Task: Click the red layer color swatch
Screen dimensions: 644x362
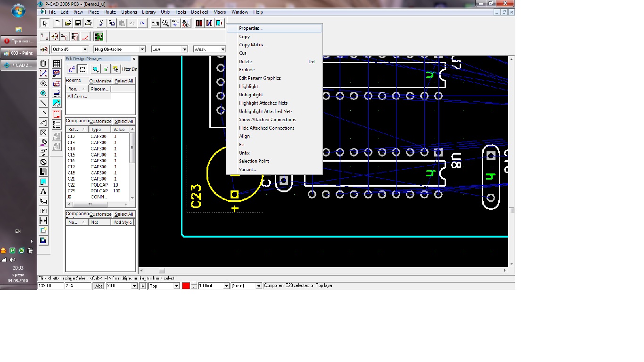Action: click(x=186, y=286)
